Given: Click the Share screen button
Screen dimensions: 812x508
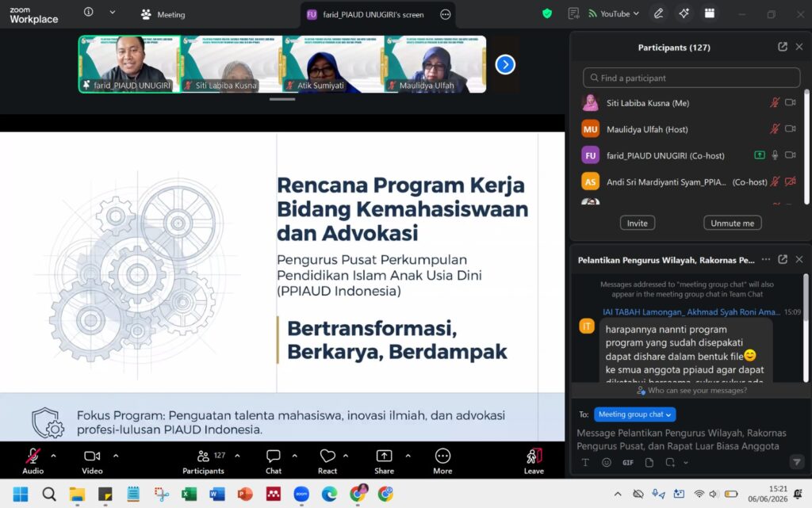Looking at the screenshot, I should pos(385,461).
